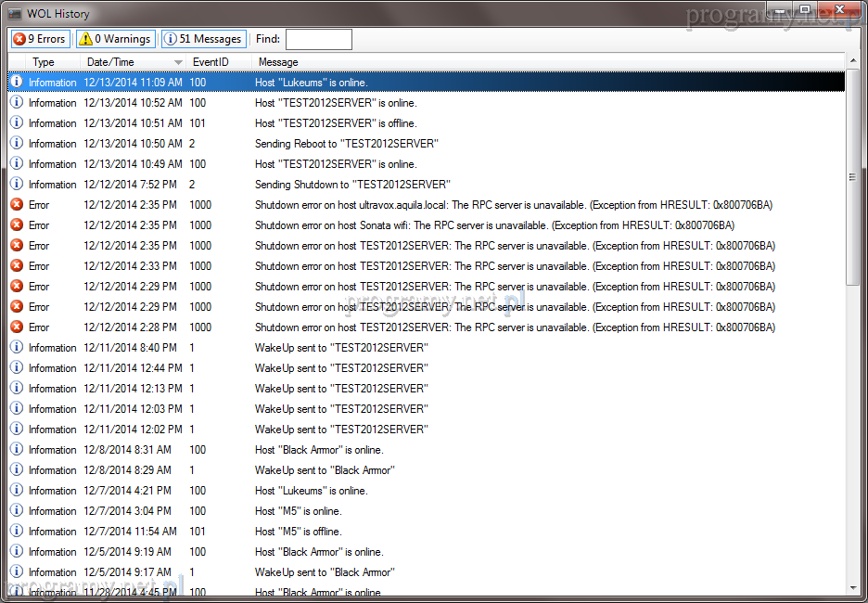868x603 pixels.
Task: Click info icon of Sending Reboot row
Action: (x=16, y=144)
